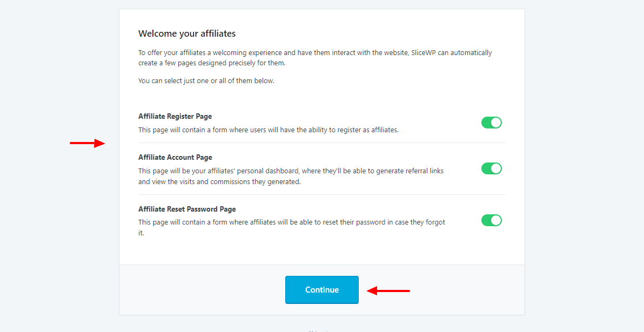The image size is (644, 332).
Task: Click the empty page background outside the card
Action: click(583, 162)
